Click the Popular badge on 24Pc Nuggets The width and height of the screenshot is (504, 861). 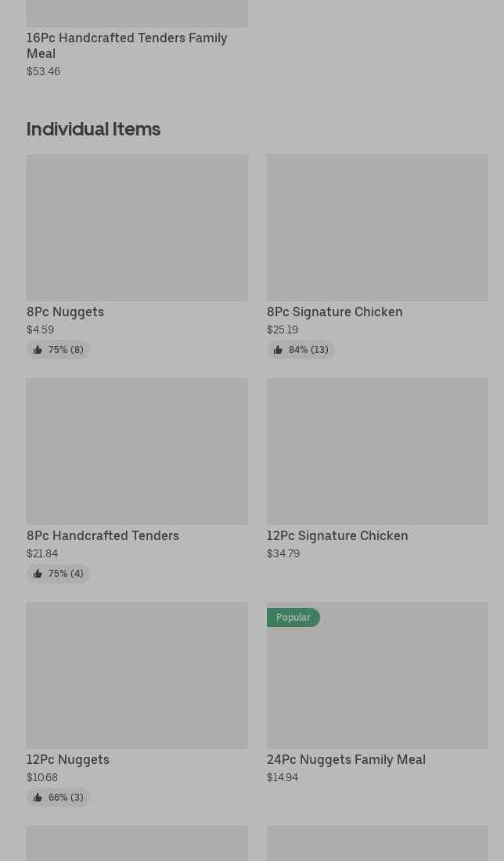(293, 618)
